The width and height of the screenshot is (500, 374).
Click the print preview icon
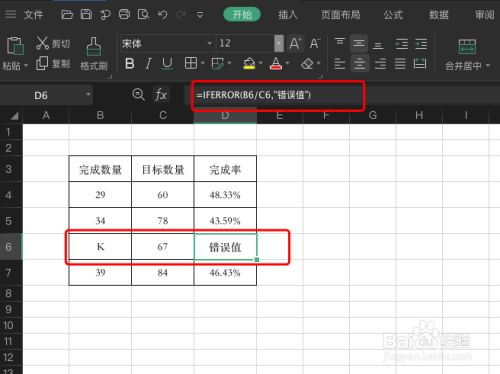click(x=143, y=14)
